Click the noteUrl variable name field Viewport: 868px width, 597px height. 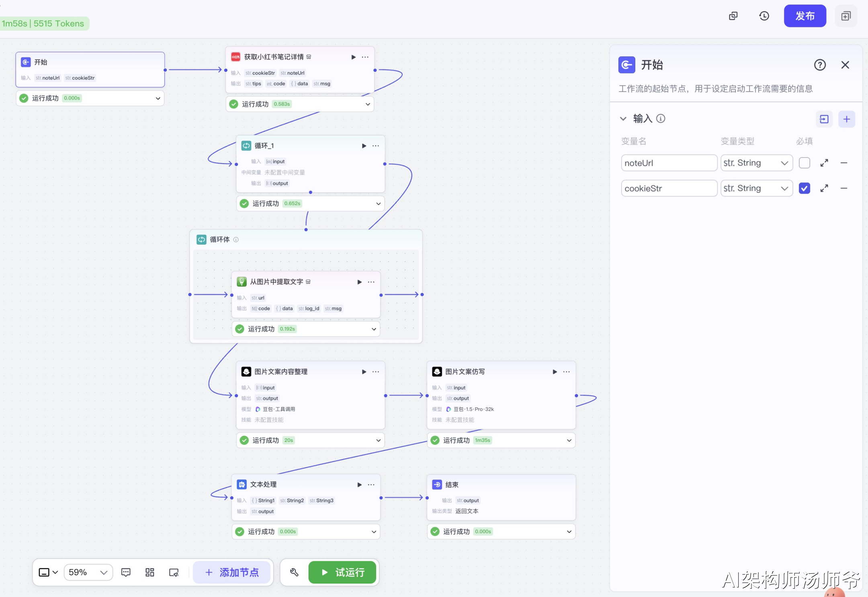[668, 163]
